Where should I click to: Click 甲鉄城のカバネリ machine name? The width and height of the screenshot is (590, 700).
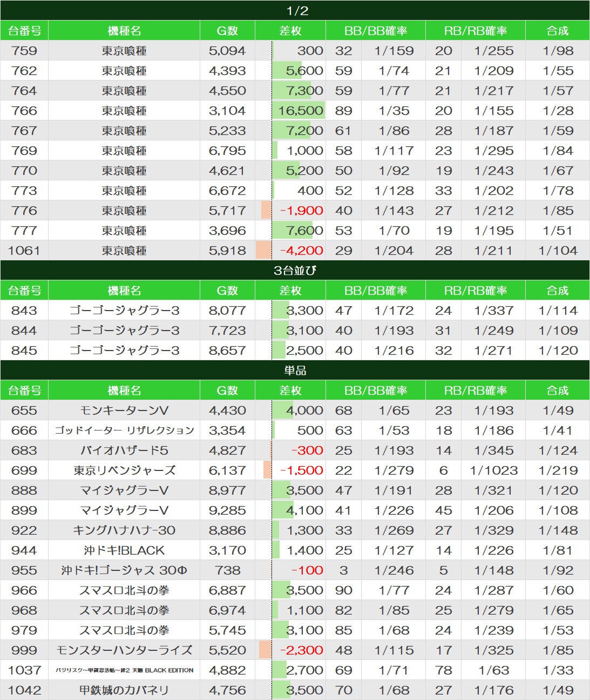pos(124,690)
